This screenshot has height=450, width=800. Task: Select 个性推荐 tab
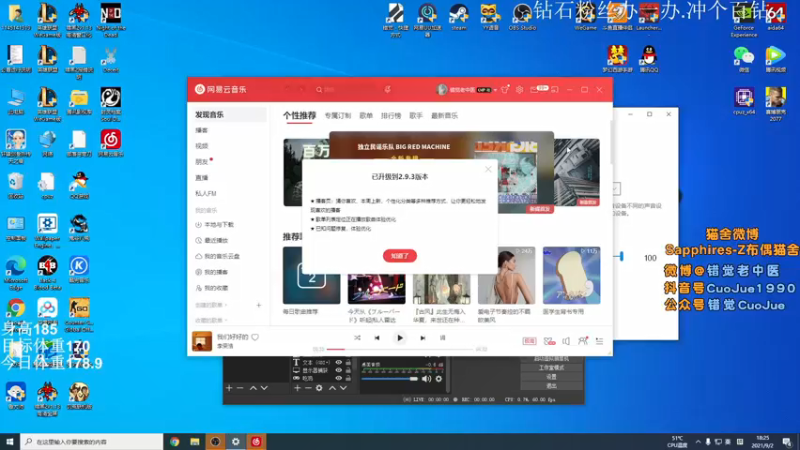tap(299, 116)
